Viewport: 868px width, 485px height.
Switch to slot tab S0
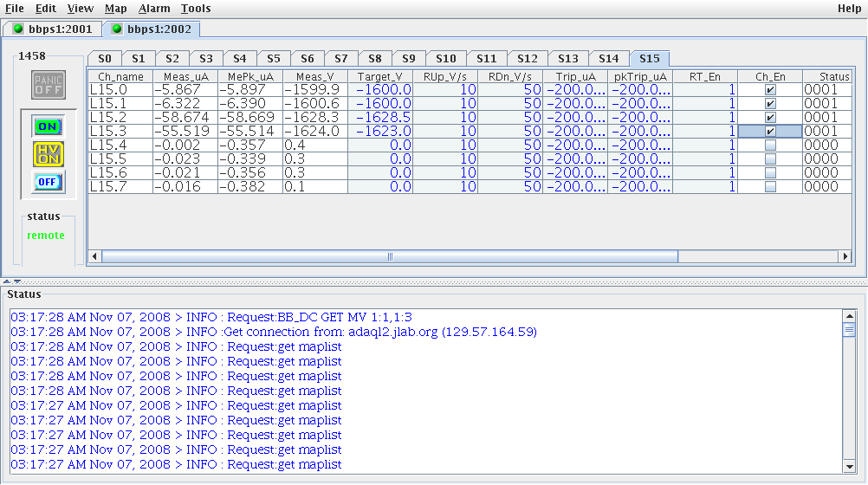(105, 59)
